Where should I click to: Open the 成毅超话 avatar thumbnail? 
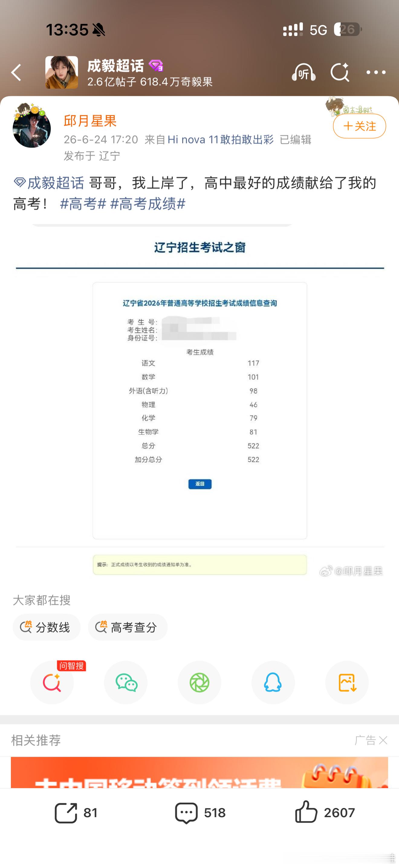click(x=62, y=72)
